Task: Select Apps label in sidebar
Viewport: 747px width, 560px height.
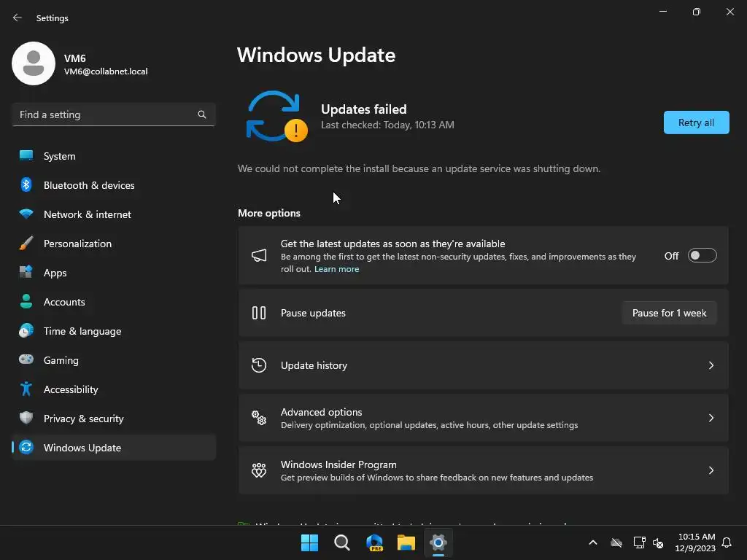Action: point(55,273)
